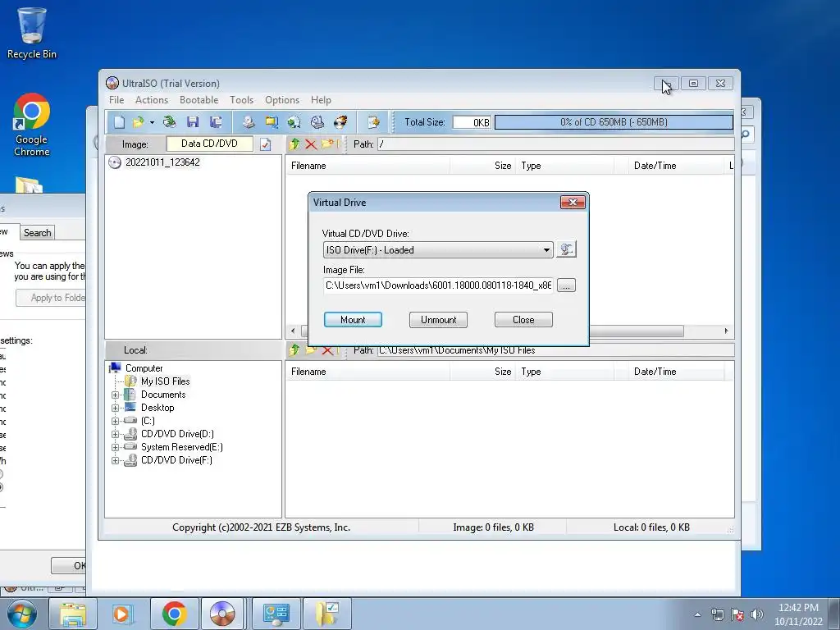840x630 pixels.
Task: Expand the Desktop tree node
Action: pos(115,409)
